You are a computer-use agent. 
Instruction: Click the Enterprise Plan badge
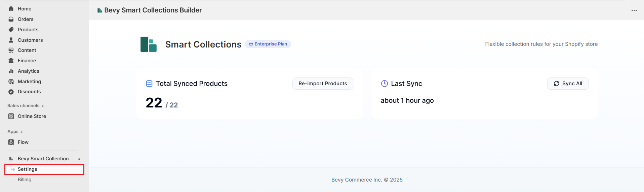click(x=268, y=44)
